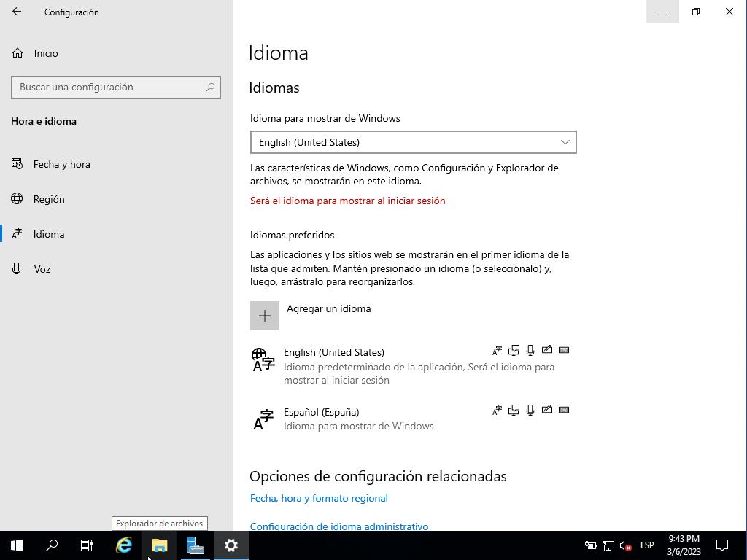Click the 'Agregar un idioma' label
This screenshot has height=560, width=747.
[329, 308]
